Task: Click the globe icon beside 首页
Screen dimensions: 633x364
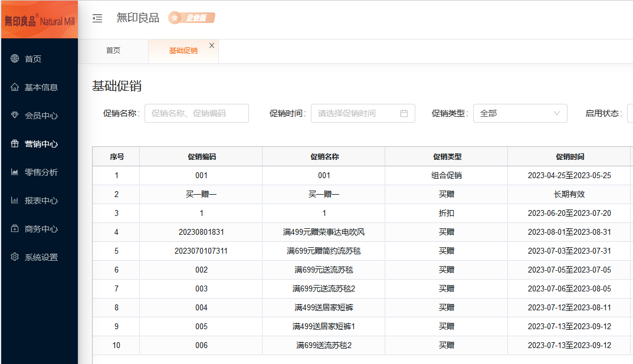Action: pyautogui.click(x=15, y=59)
